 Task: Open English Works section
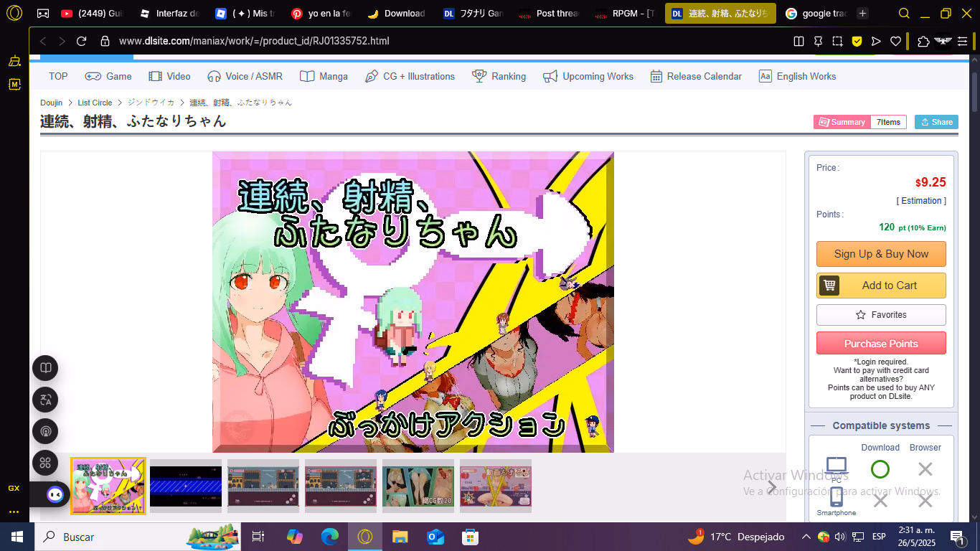[x=798, y=76]
